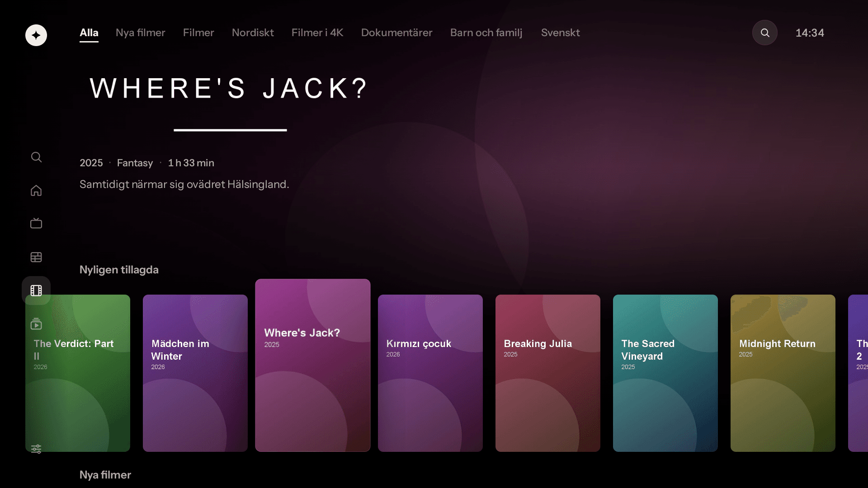Open the TV guide grid icon
This screenshot has height=488, width=868.
pos(36,257)
